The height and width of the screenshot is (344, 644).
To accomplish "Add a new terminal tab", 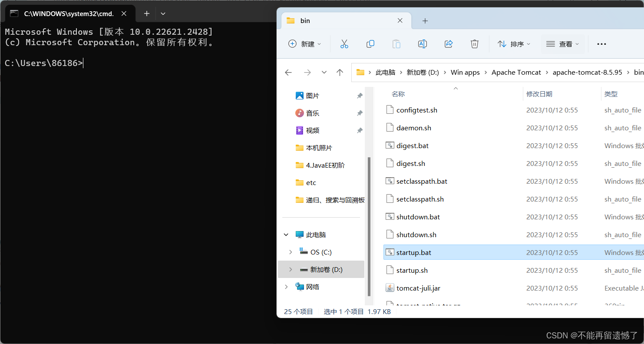I will [147, 13].
